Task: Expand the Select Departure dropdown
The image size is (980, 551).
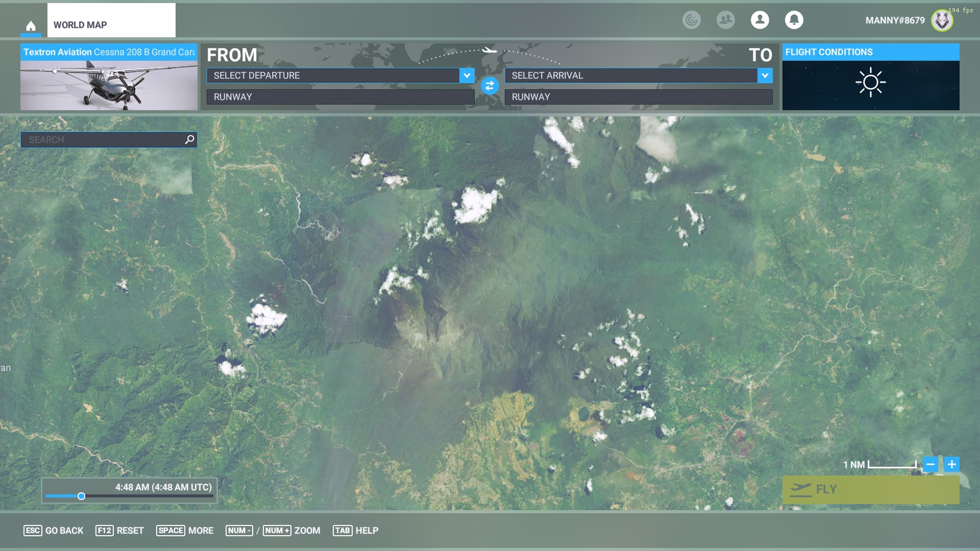Action: [467, 76]
